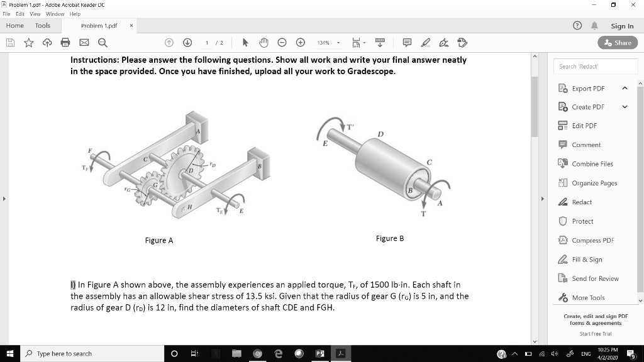
Task: Click the Print icon
Action: tap(65, 42)
